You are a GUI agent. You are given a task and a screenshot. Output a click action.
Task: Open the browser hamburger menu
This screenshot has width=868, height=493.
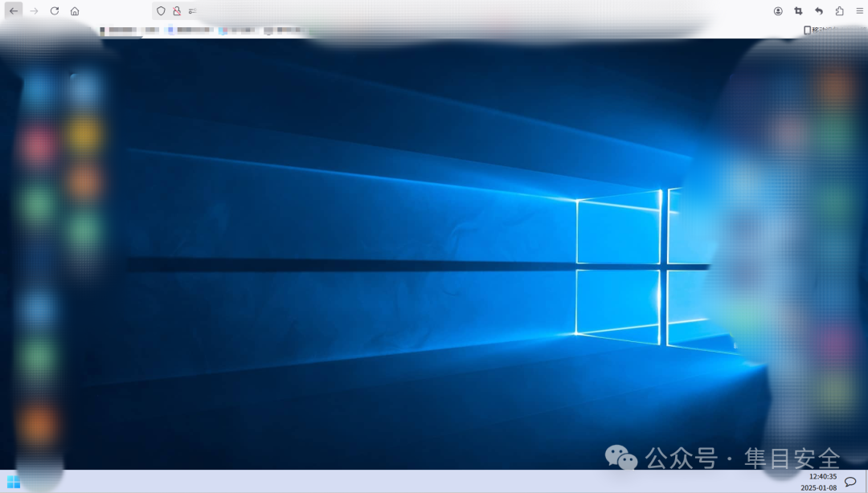tap(860, 11)
